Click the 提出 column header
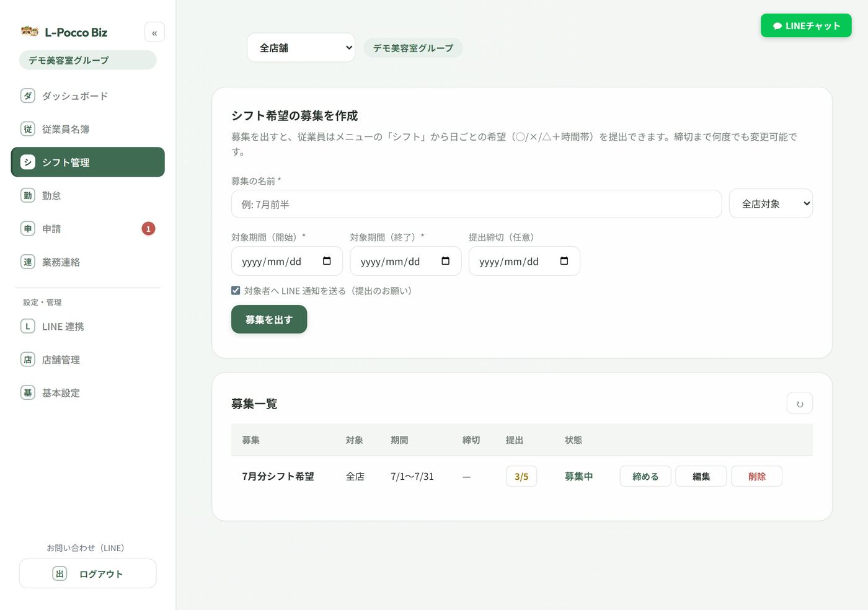The width and height of the screenshot is (868, 610). pos(515,440)
